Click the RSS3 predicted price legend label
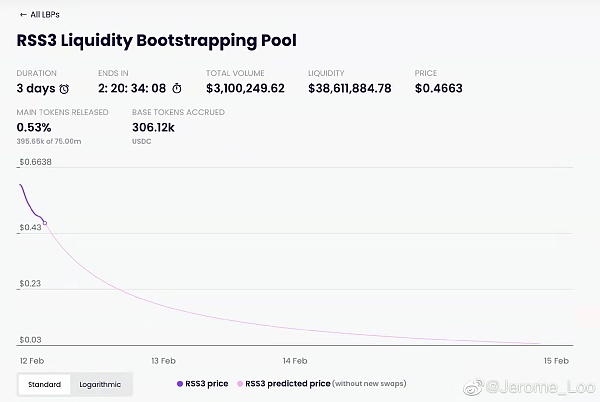 point(288,384)
